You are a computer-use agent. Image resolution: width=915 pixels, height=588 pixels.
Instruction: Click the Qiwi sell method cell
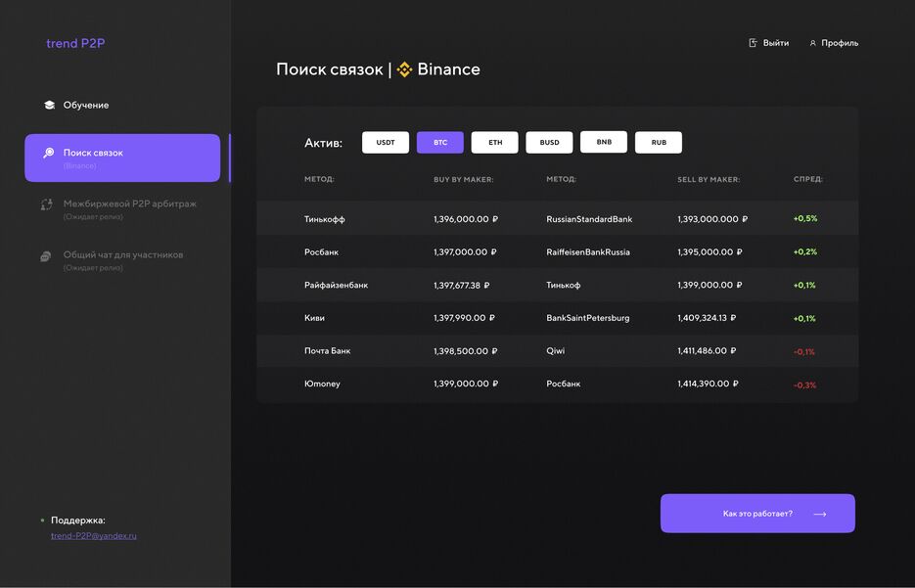click(x=556, y=350)
